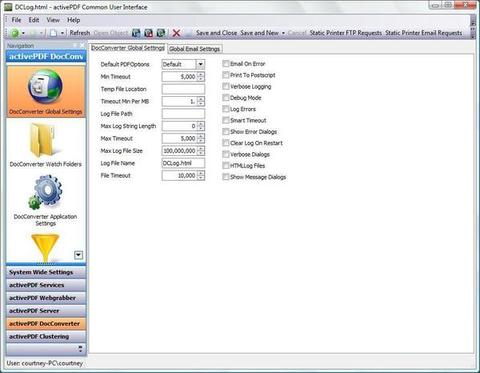Click the DocConverter Global Settings globe icon

[45, 88]
